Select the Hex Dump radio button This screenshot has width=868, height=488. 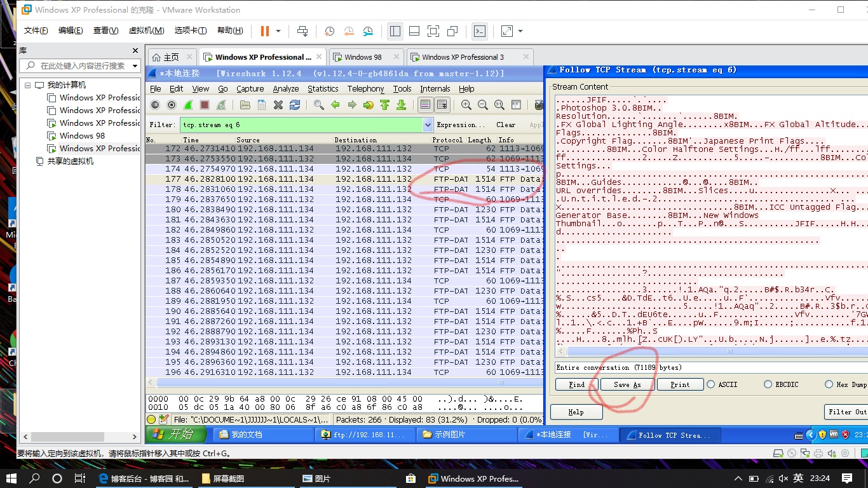coord(829,384)
